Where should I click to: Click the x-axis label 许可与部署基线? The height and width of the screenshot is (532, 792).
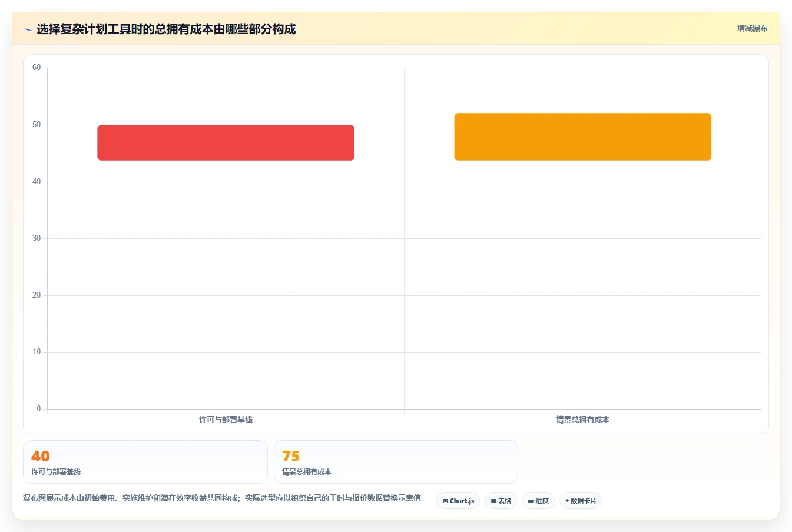pos(226,420)
